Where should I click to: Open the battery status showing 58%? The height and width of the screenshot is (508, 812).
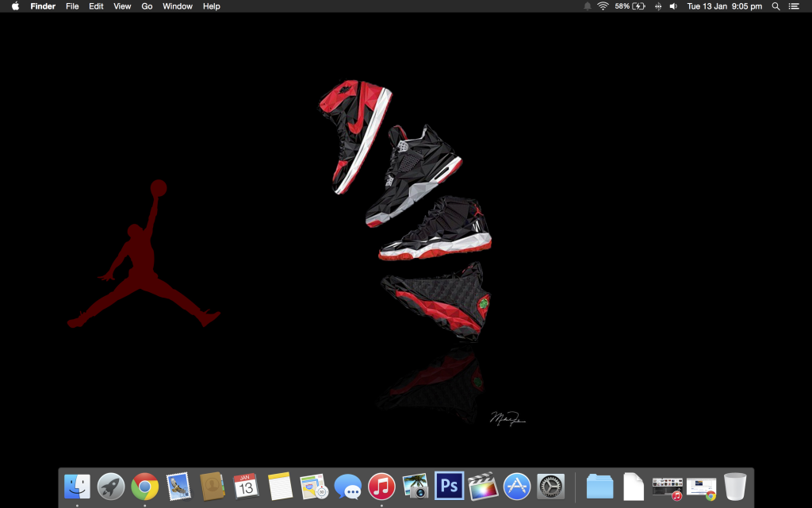point(630,6)
